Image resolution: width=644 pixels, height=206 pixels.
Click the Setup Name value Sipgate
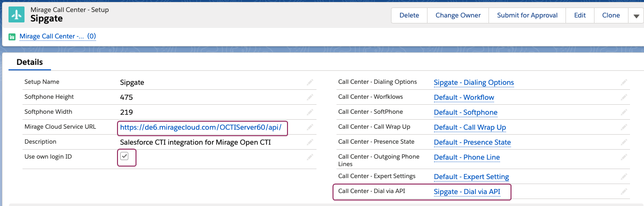coord(132,82)
